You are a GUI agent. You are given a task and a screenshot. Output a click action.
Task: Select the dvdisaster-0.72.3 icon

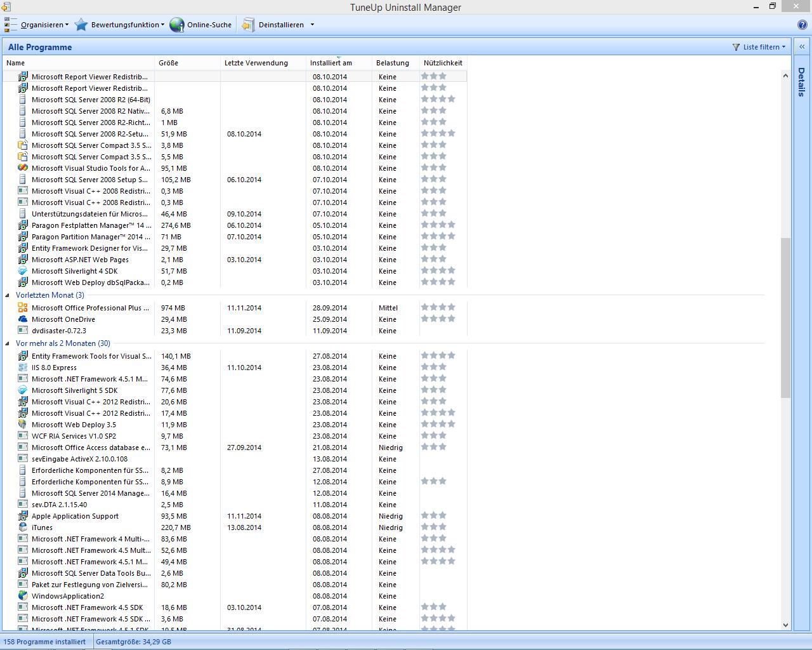[x=23, y=331]
